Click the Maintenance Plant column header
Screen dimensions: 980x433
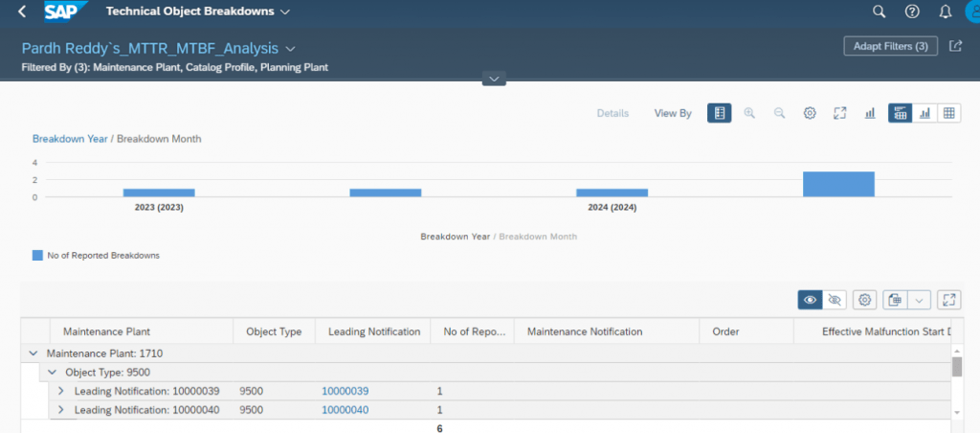pyautogui.click(x=141, y=331)
